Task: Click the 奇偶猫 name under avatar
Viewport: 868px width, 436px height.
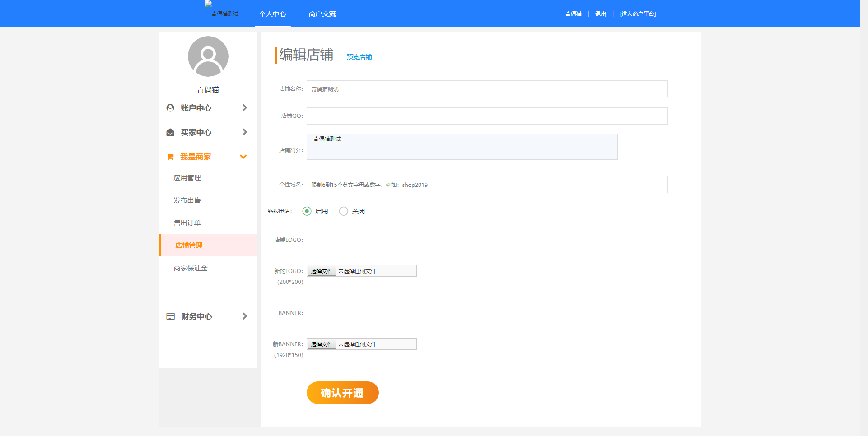Action: coord(208,90)
